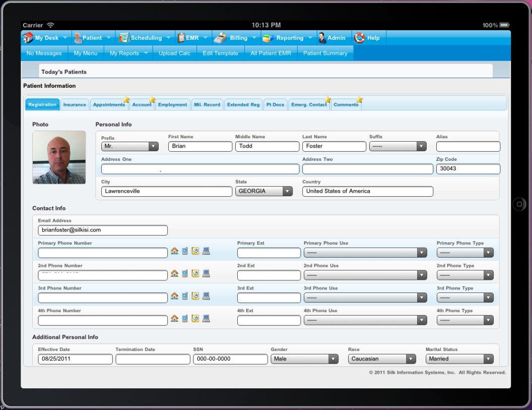This screenshot has width=532, height=410.
Task: Open Patient Summary
Action: pos(325,53)
